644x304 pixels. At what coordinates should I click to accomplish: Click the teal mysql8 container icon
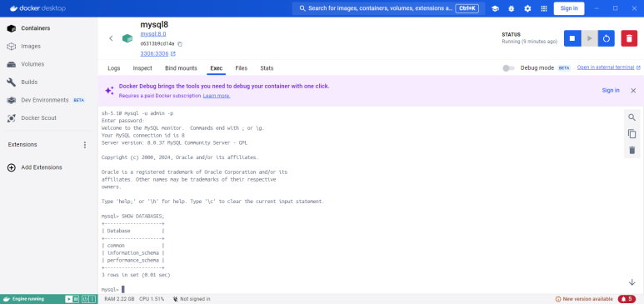127,38
